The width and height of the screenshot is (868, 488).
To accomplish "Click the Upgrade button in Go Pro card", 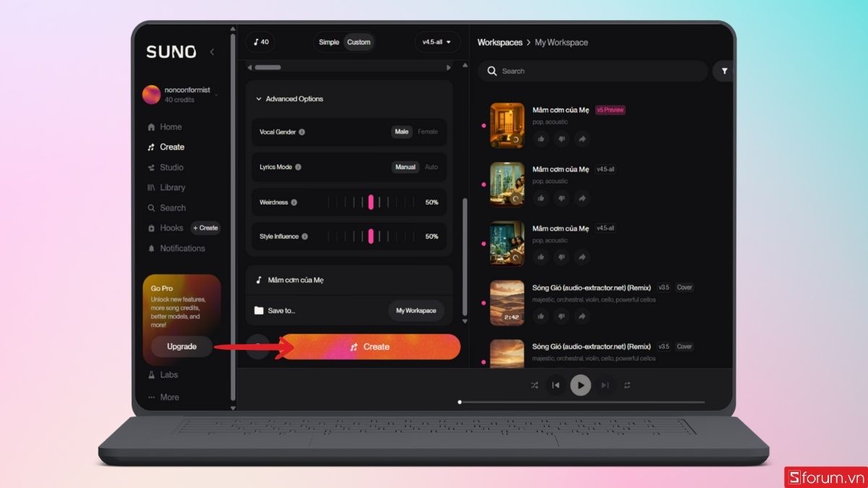I will 182,346.
